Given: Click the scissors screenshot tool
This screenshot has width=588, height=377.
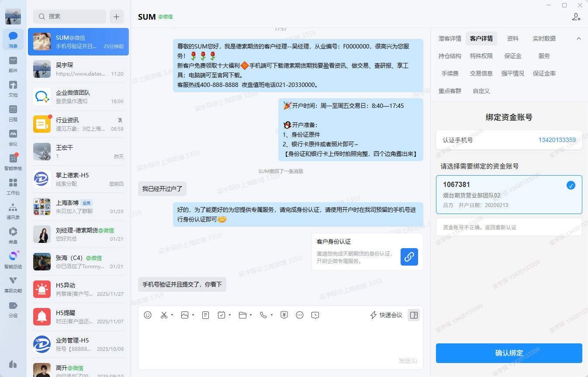Looking at the screenshot, I should pyautogui.click(x=164, y=315).
